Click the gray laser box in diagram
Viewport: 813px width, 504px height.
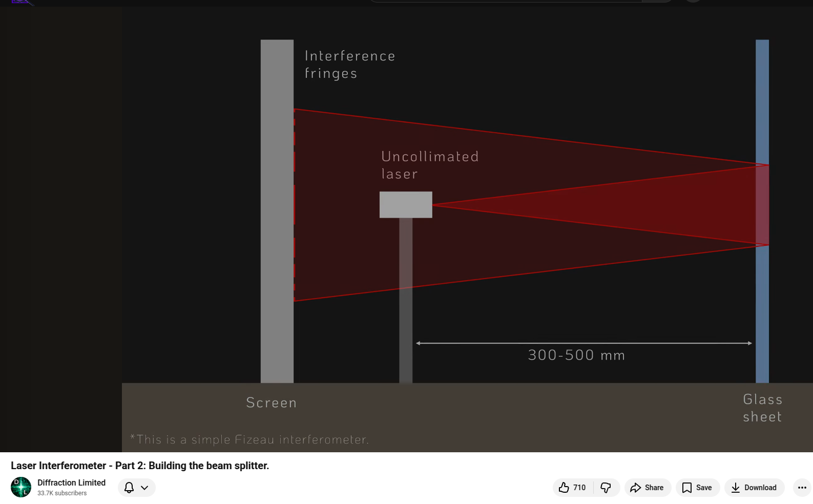click(x=406, y=205)
